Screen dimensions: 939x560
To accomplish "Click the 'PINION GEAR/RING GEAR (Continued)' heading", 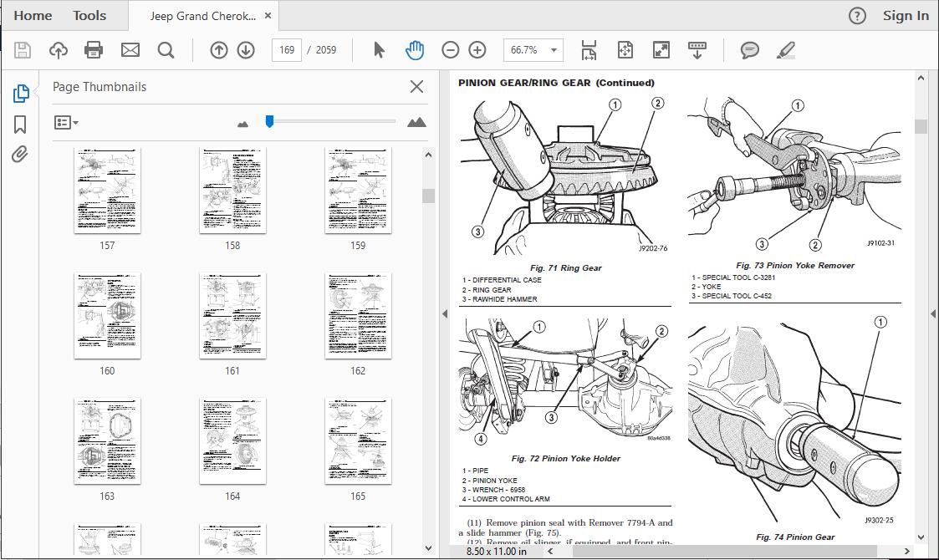I will pyautogui.click(x=556, y=83).
